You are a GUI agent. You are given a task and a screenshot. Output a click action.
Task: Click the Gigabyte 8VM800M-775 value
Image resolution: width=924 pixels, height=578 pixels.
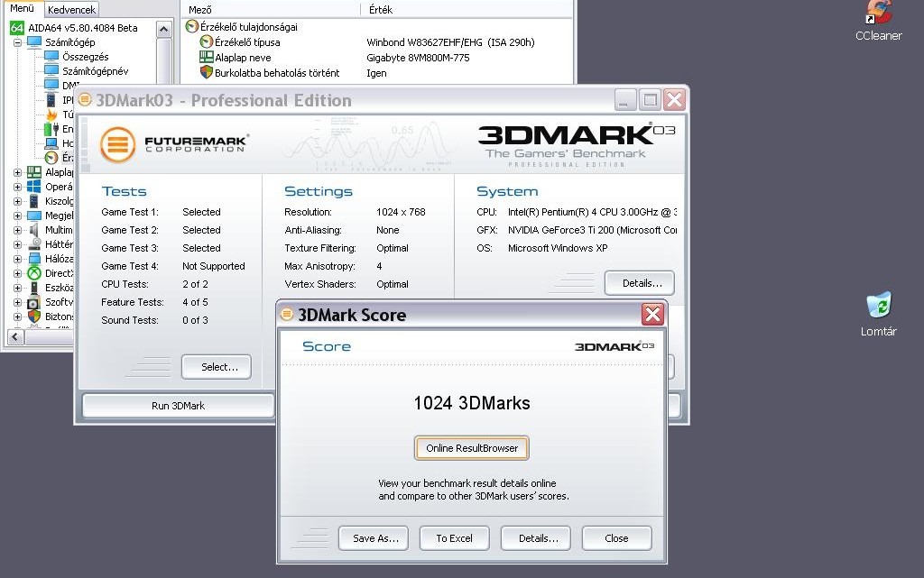418,58
